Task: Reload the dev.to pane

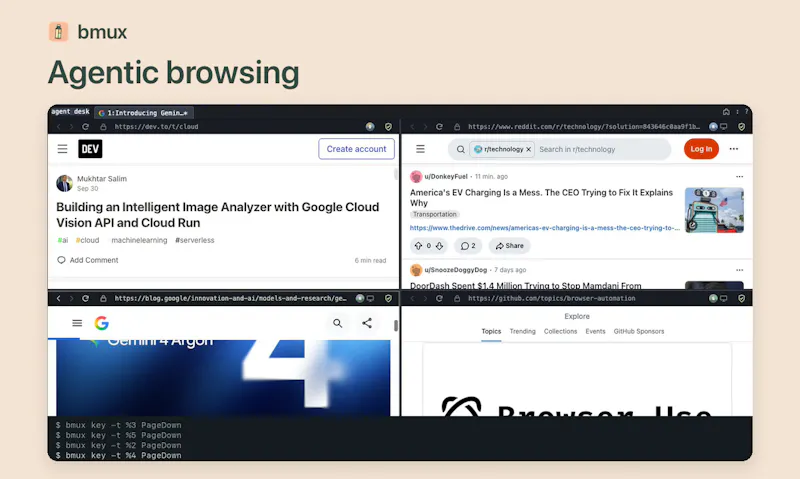Action: (85, 127)
